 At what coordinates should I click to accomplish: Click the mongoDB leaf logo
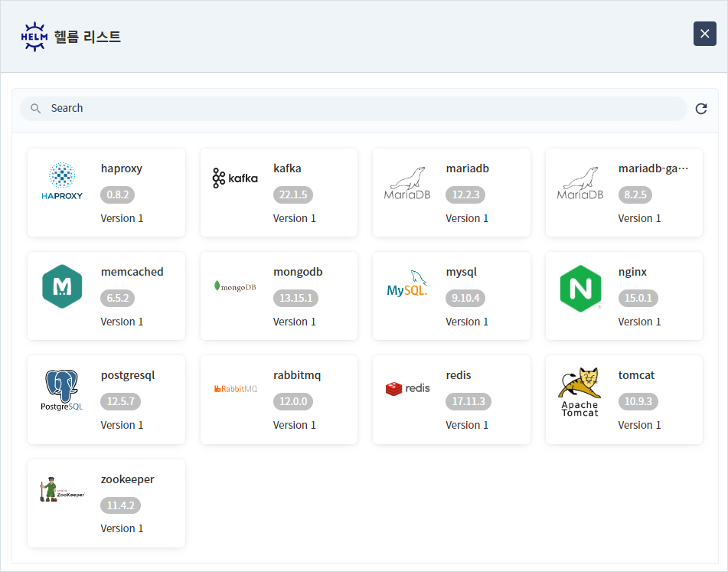coord(235,286)
